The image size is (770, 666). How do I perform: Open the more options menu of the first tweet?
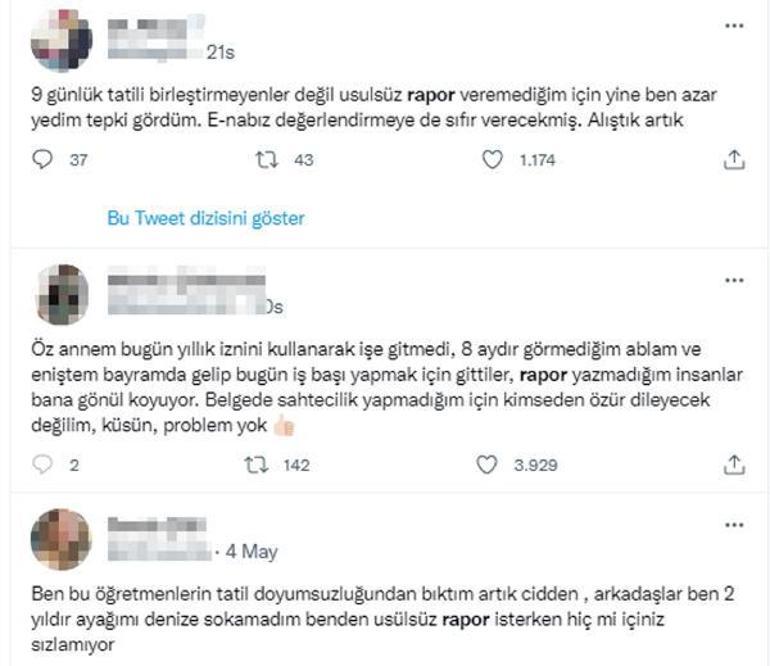[734, 26]
